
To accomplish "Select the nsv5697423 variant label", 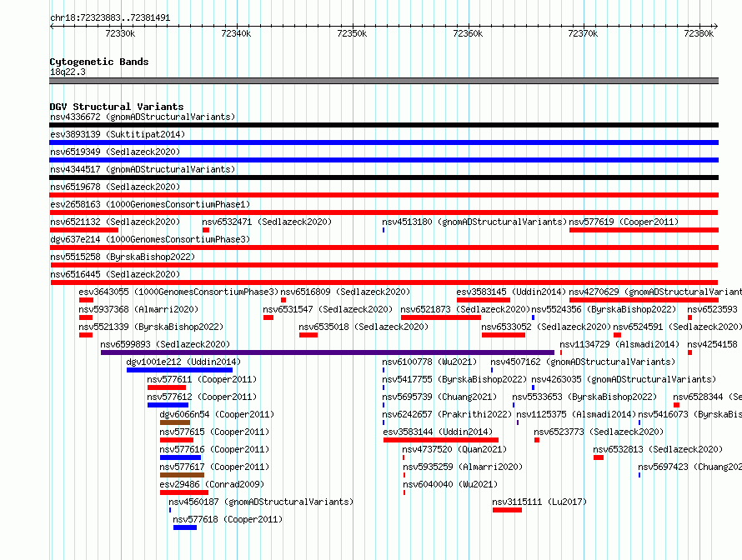I will point(690,467).
